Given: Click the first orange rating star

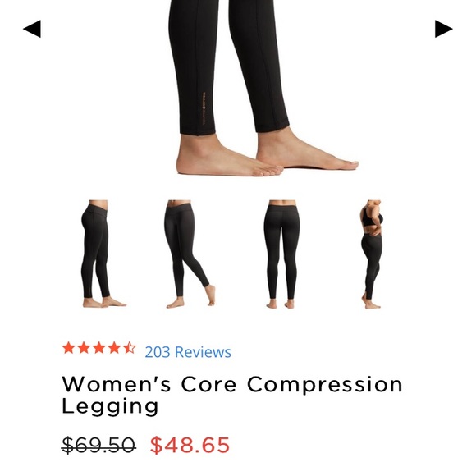Looking at the screenshot, I should tap(69, 348).
